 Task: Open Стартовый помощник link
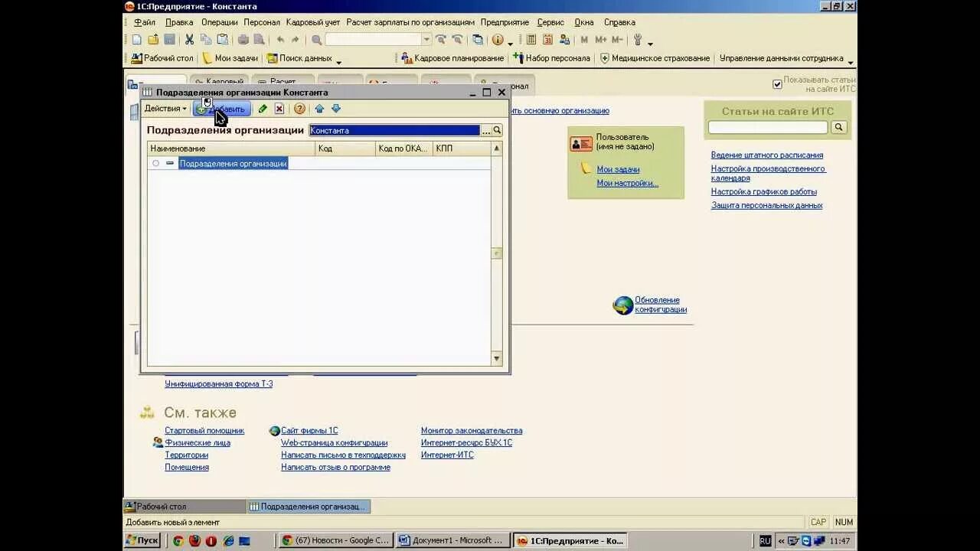point(204,431)
